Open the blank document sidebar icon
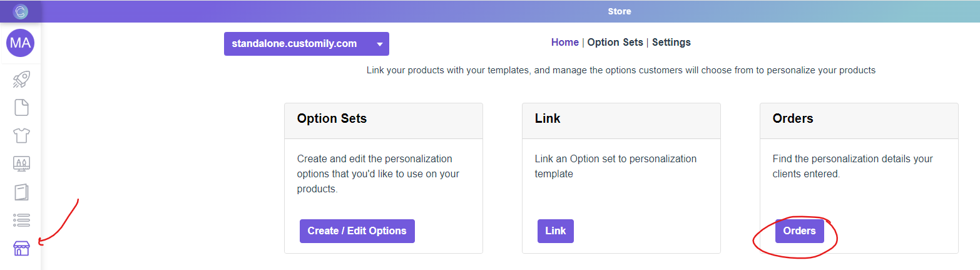The width and height of the screenshot is (980, 270). (22, 107)
